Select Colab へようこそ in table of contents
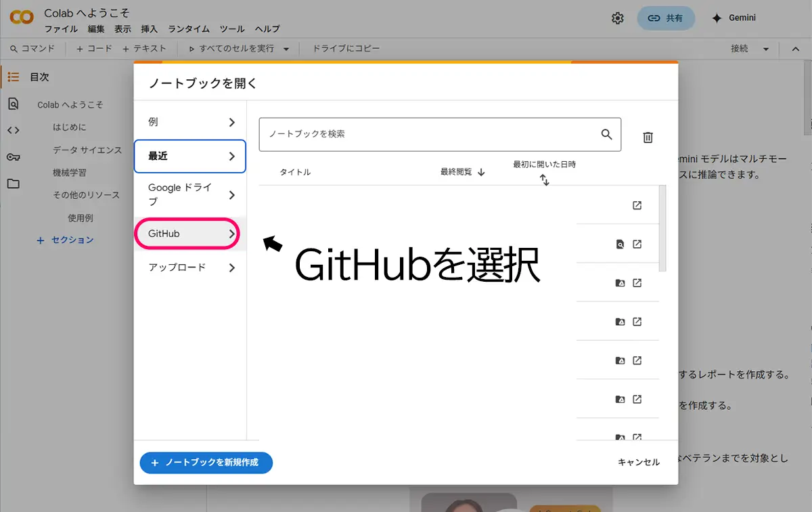The height and width of the screenshot is (512, 812). (70, 105)
